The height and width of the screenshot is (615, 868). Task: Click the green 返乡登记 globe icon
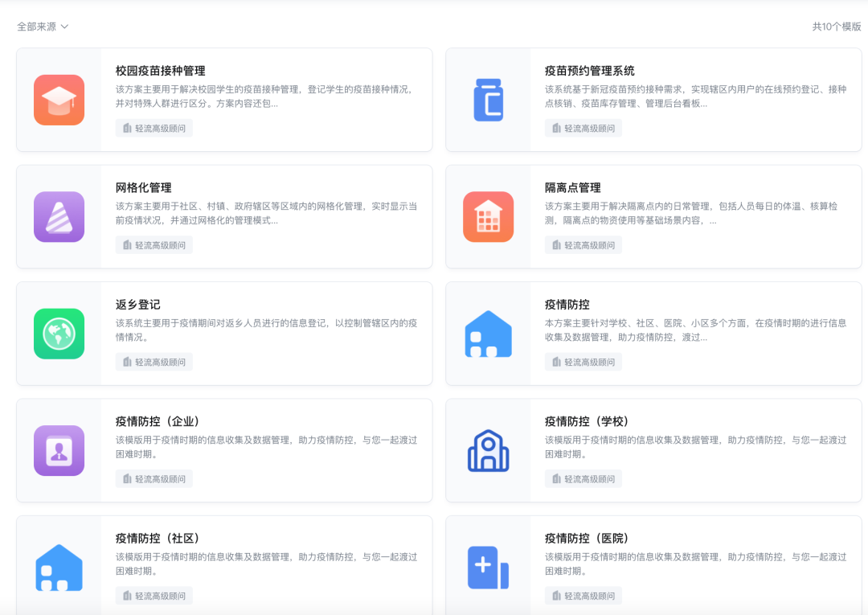[x=59, y=333]
